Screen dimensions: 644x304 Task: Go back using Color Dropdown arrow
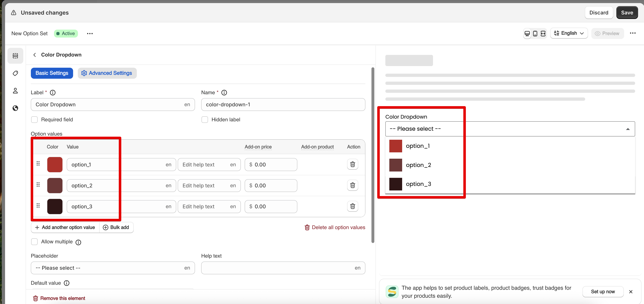coord(34,55)
